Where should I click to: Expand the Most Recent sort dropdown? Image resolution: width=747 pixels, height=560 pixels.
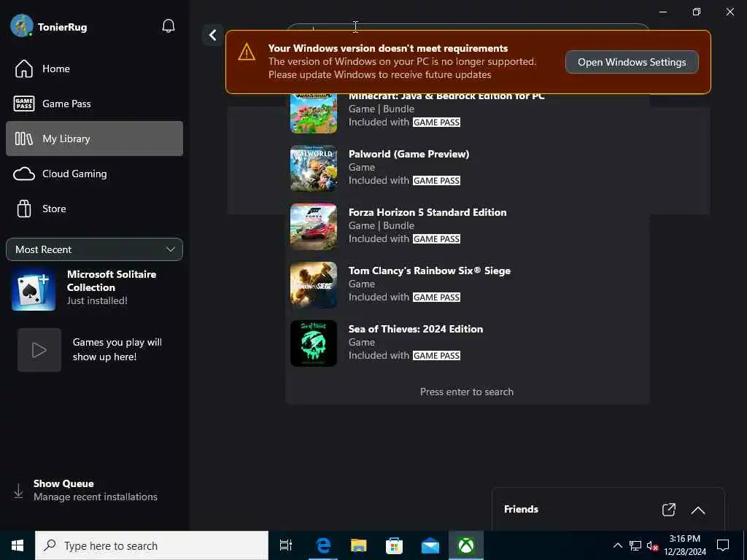pos(94,249)
